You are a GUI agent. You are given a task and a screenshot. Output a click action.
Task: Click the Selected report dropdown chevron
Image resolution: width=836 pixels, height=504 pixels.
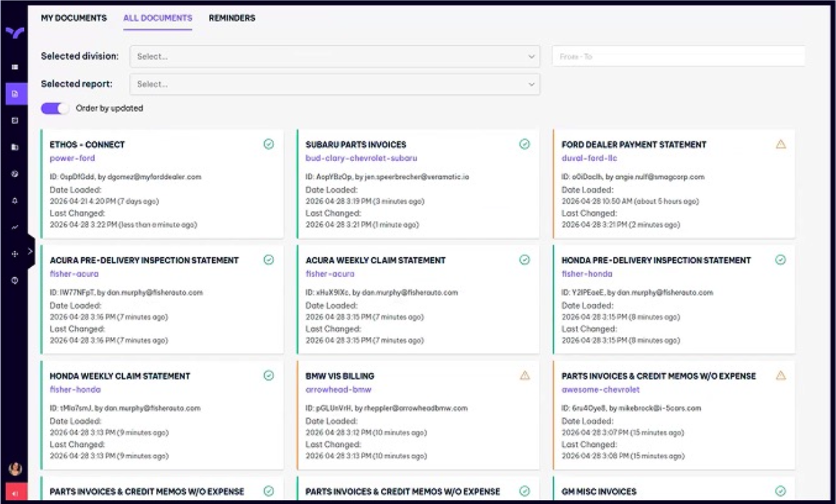point(531,84)
